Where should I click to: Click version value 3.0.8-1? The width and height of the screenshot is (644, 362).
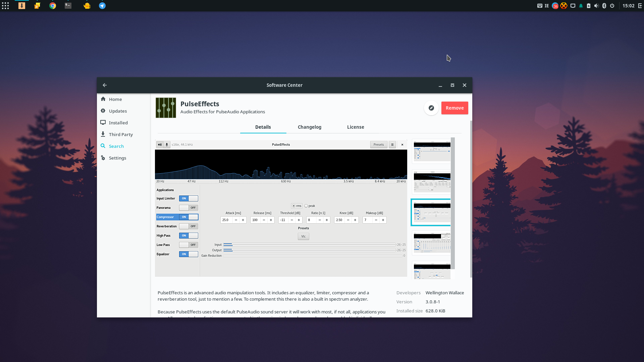(x=433, y=302)
